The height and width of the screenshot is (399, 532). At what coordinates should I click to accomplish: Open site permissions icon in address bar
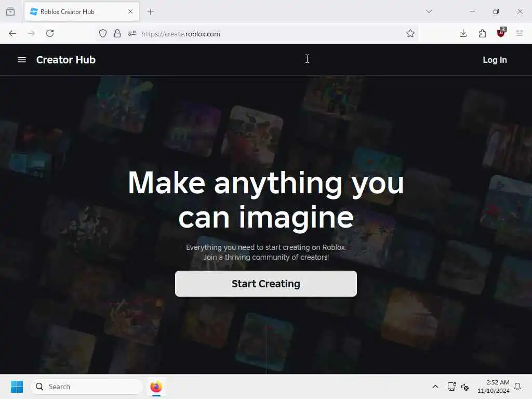click(132, 33)
